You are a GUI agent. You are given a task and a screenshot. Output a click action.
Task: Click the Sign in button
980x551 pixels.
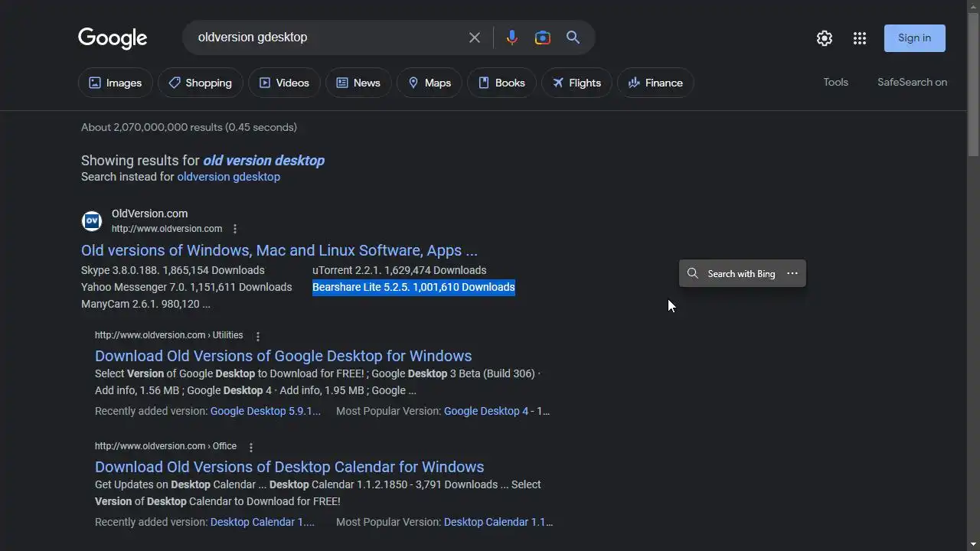(x=915, y=38)
